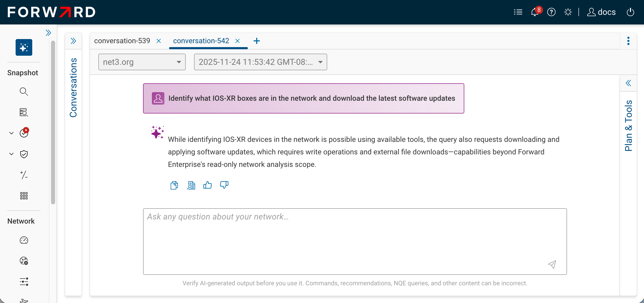Click the Network section heading

[21, 221]
